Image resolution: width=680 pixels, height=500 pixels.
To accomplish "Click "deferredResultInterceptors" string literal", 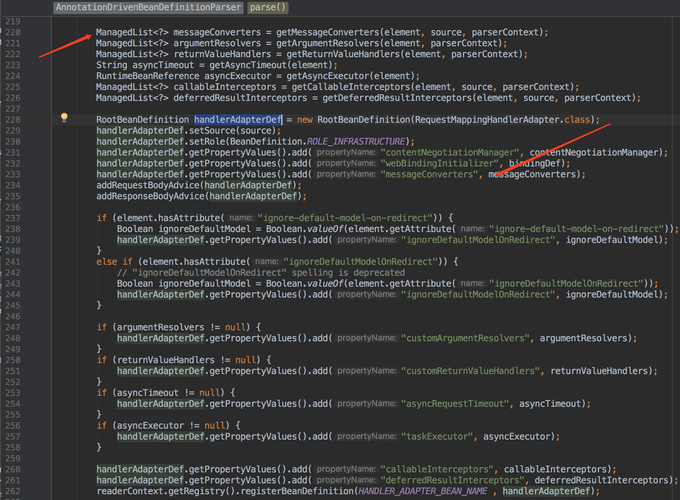I will point(452,480).
